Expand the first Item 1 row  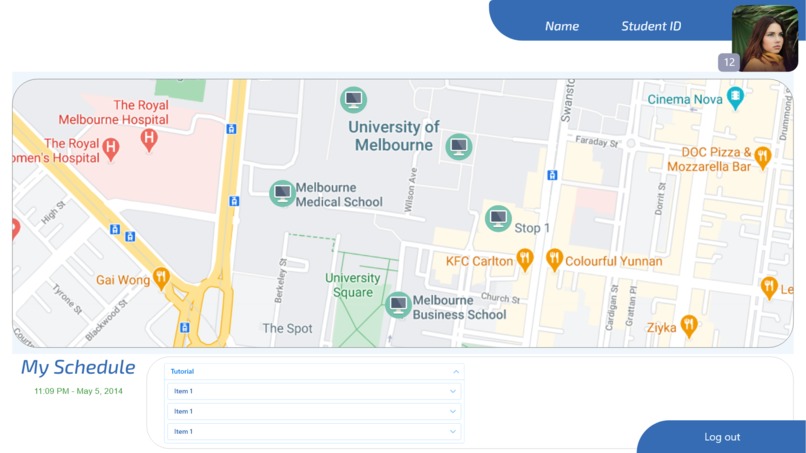[314, 391]
